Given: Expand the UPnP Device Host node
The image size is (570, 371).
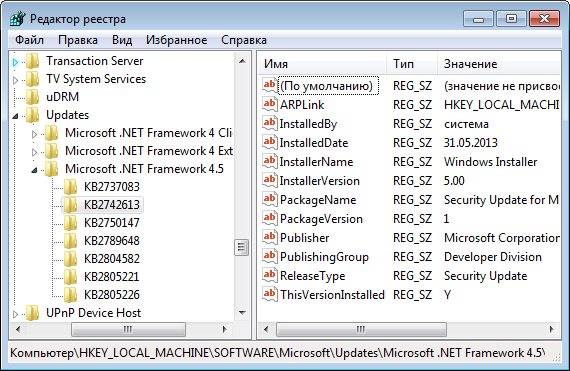Looking at the screenshot, I should (x=15, y=314).
